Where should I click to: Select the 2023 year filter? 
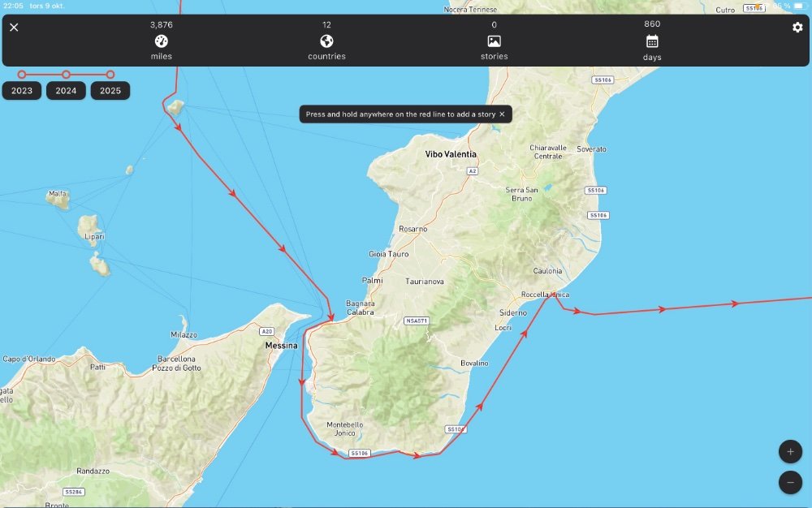point(22,91)
